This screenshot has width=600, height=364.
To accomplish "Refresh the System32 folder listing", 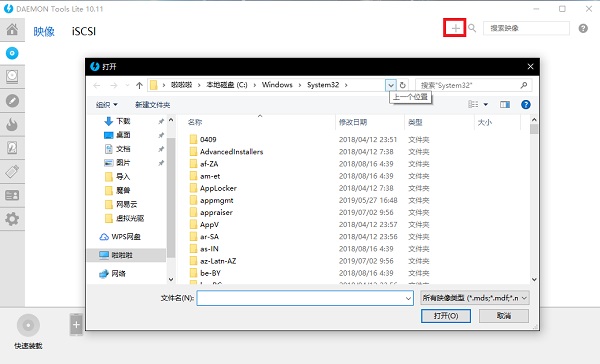I will [403, 85].
